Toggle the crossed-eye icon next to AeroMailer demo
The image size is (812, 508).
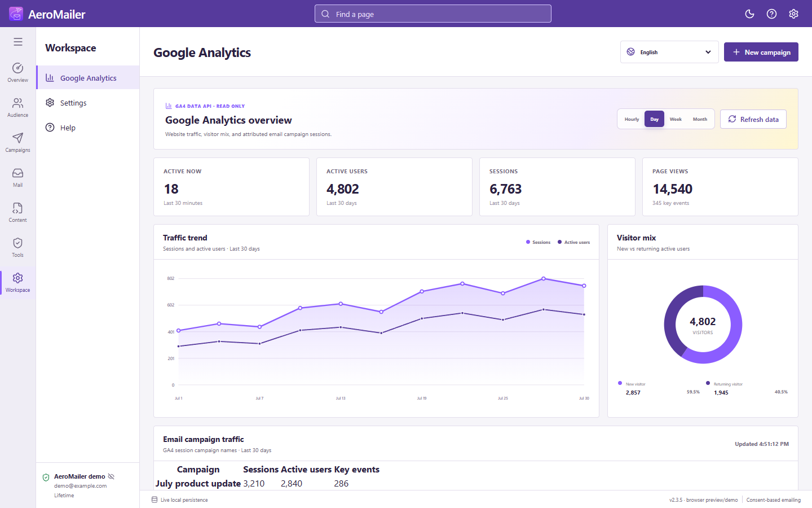point(111,476)
